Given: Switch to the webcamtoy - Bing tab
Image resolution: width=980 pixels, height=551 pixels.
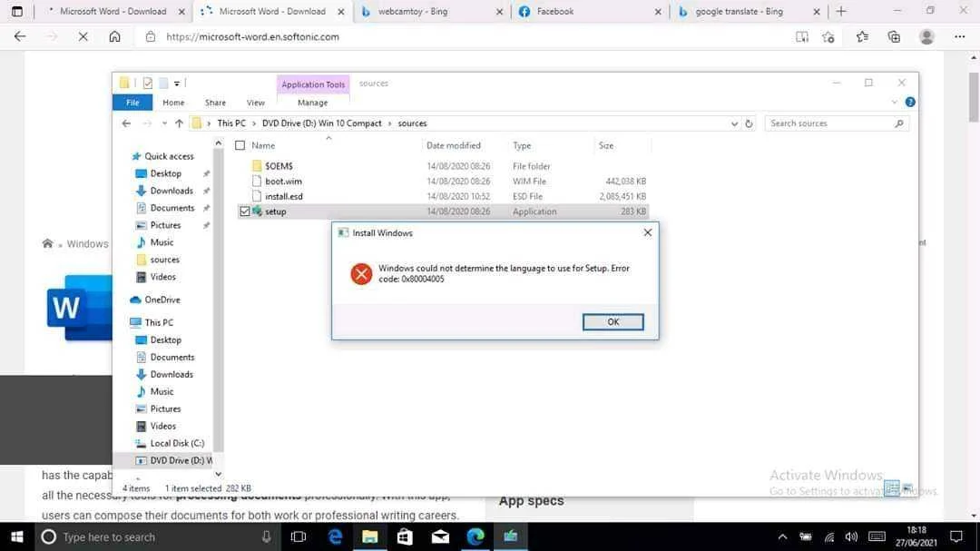Looking at the screenshot, I should [431, 11].
